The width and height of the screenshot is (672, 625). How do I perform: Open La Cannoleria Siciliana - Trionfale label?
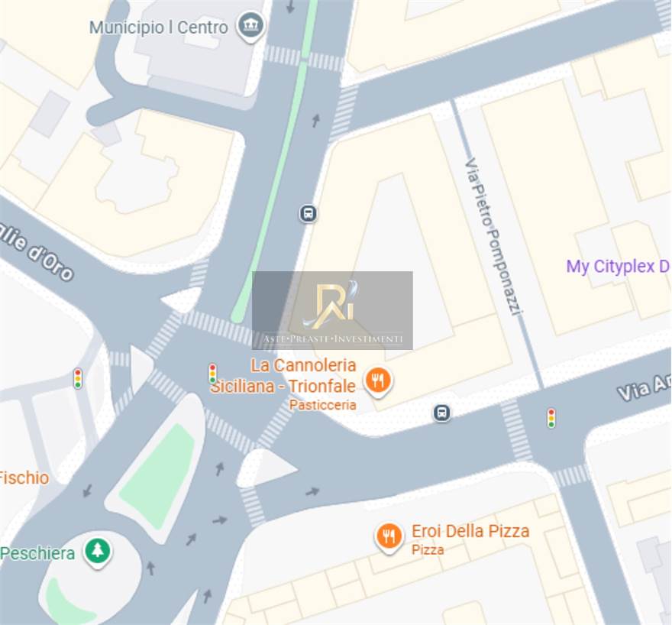point(283,376)
